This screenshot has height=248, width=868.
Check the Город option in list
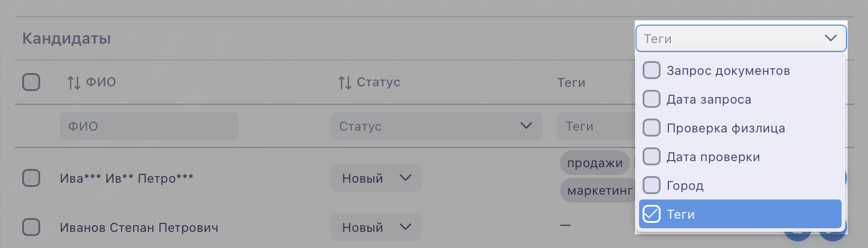point(652,185)
